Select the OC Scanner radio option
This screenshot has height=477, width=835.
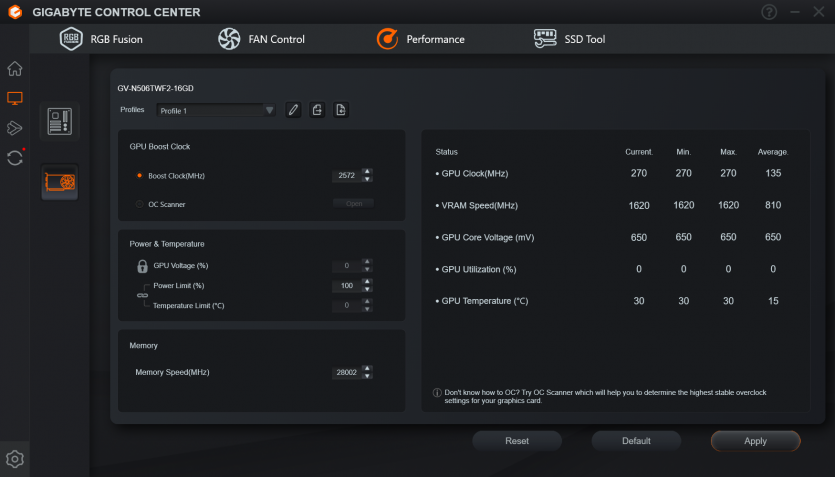point(140,204)
